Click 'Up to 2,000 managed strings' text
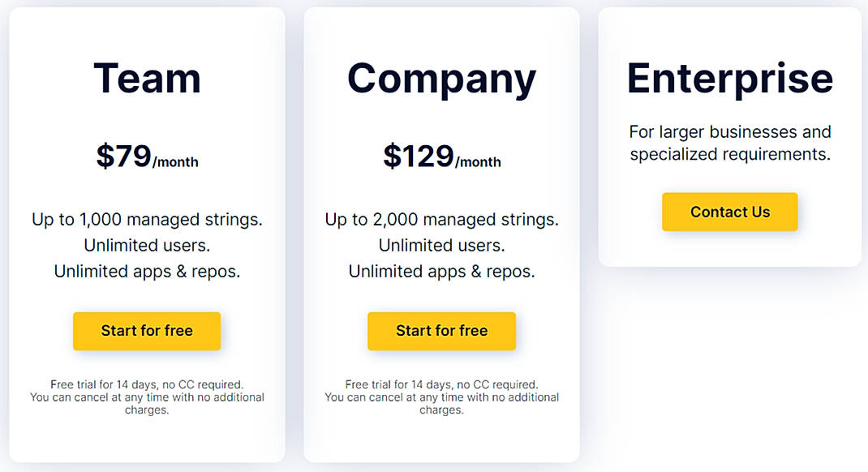Image resolution: width=868 pixels, height=472 pixels. 441,219
